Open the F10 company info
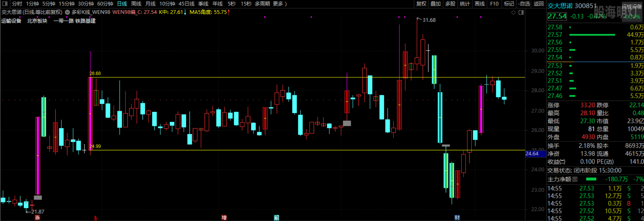Viewport: 644px width, 221px height. click(494, 4)
